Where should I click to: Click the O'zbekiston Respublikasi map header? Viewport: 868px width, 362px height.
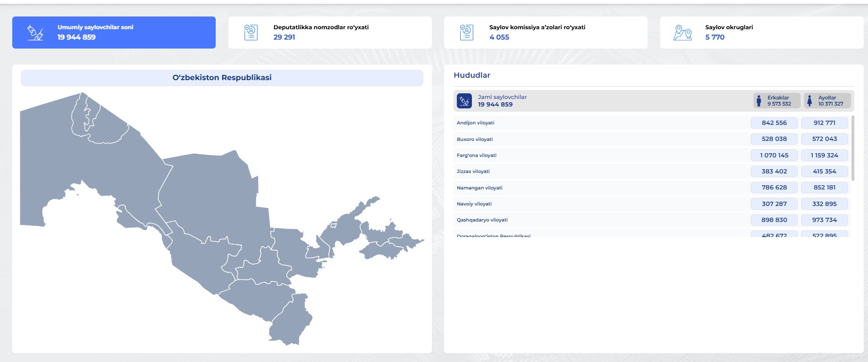(222, 78)
